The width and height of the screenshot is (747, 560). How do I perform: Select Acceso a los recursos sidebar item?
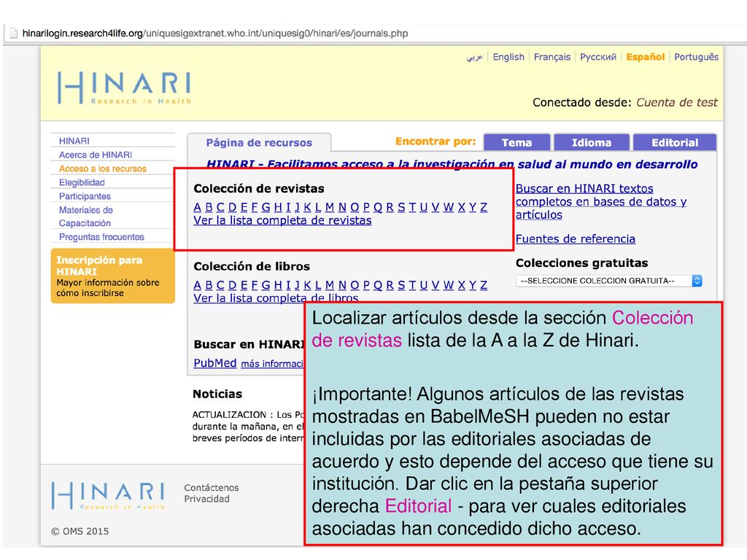[102, 168]
